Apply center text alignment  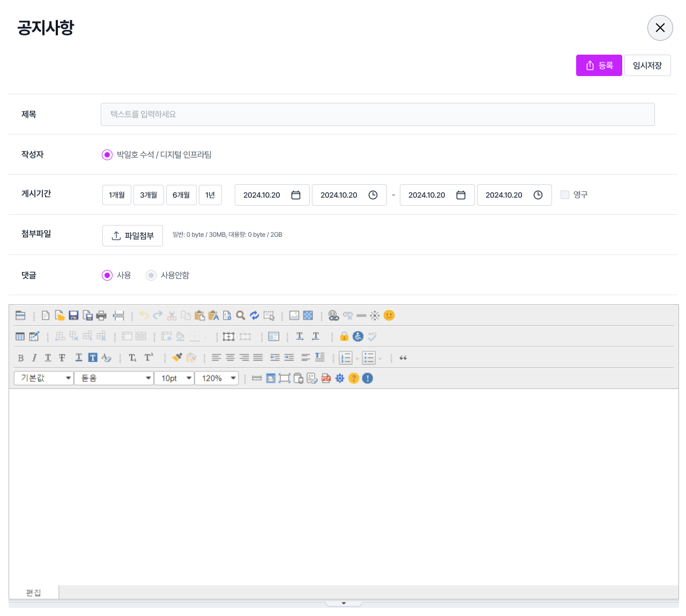230,358
